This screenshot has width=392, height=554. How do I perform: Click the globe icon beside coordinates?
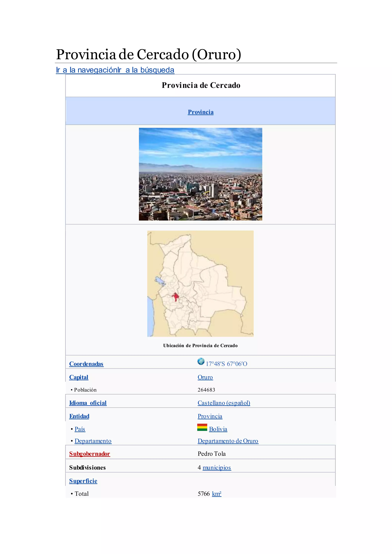[201, 361]
